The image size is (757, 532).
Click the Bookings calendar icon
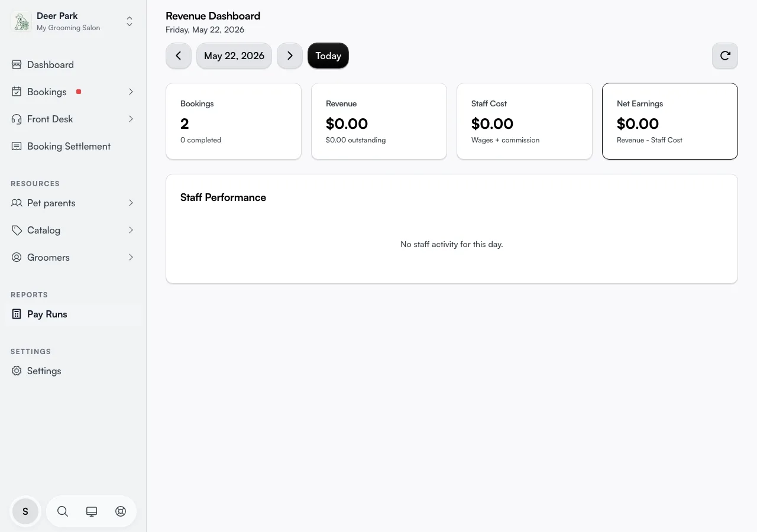tap(17, 92)
